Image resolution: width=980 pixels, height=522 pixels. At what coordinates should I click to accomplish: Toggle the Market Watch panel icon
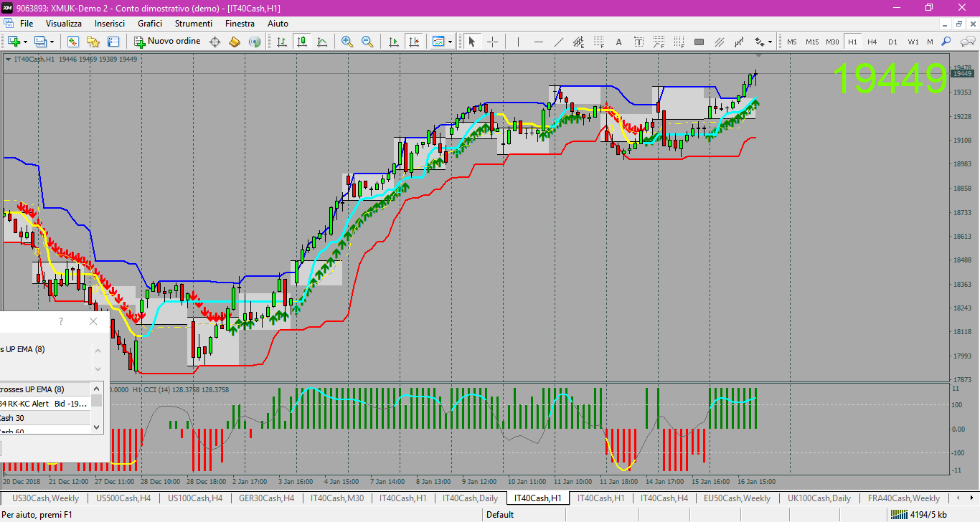tap(73, 42)
